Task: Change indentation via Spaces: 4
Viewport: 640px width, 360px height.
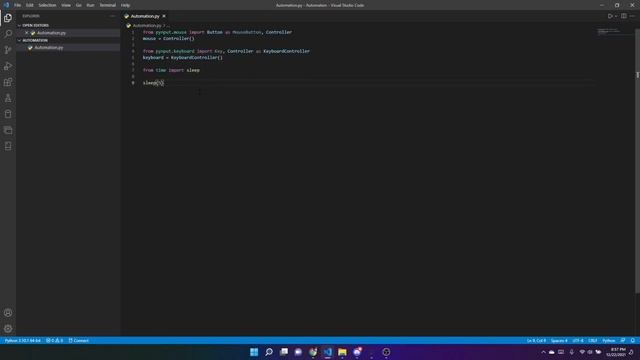Action: [559, 340]
